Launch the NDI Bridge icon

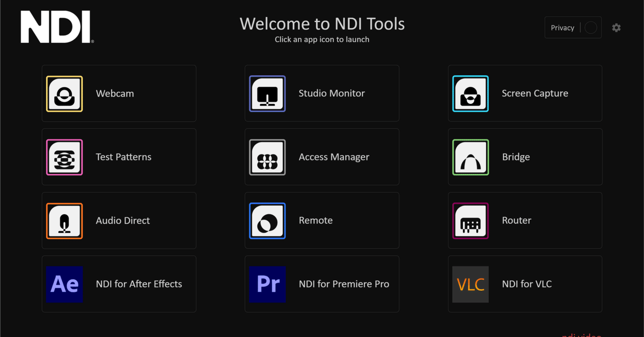coord(470,157)
